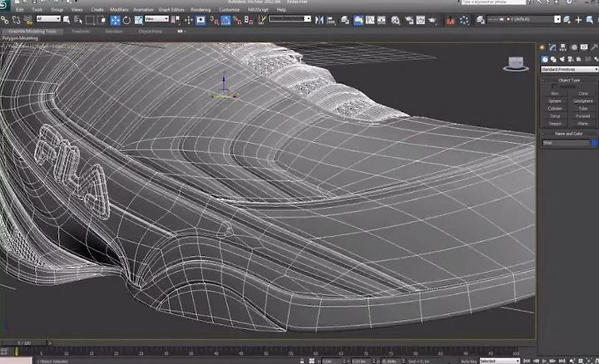This screenshot has width=599, height=364.
Task: Open the Rendering menu
Action: click(201, 9)
